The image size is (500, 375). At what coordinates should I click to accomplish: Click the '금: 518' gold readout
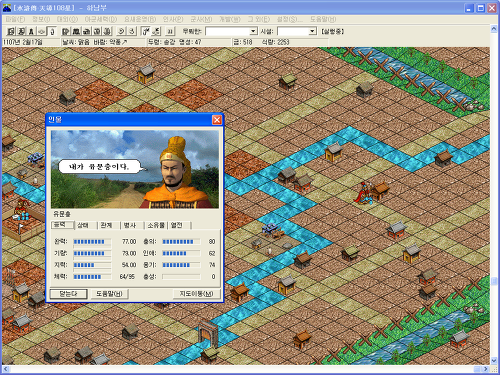[243, 42]
